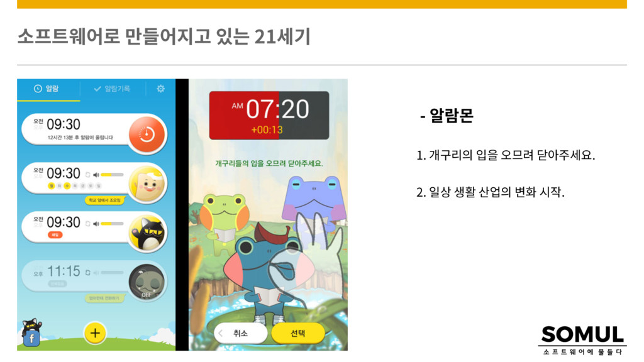
Task: Click the 취소 cancel button
Action: coord(240,333)
